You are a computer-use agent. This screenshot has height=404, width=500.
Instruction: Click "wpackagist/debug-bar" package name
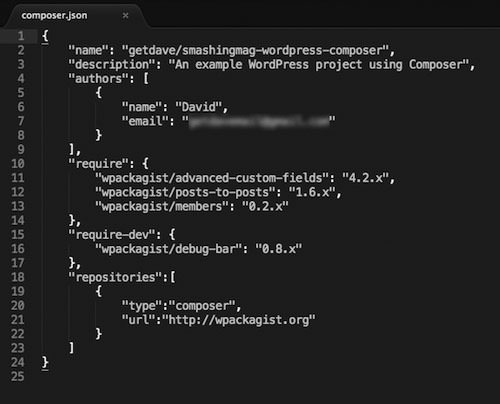pos(168,249)
